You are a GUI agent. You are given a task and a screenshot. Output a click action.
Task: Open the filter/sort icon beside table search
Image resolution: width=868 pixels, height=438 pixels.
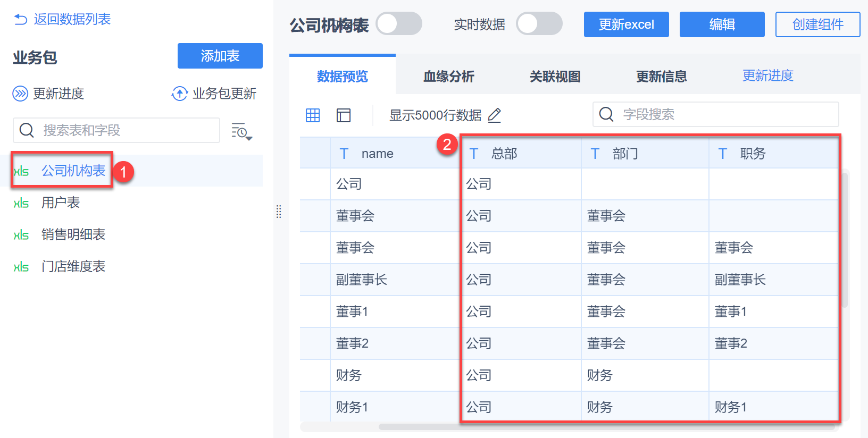[241, 131]
